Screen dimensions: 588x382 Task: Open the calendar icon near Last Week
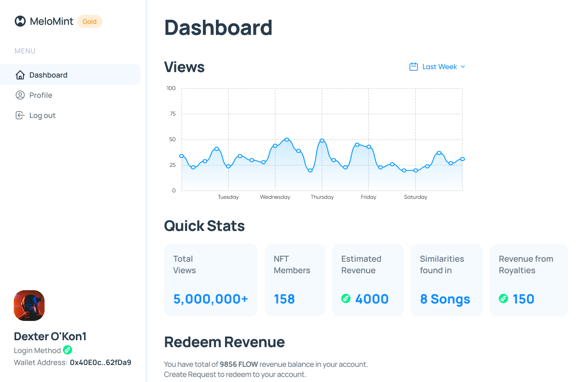click(413, 66)
